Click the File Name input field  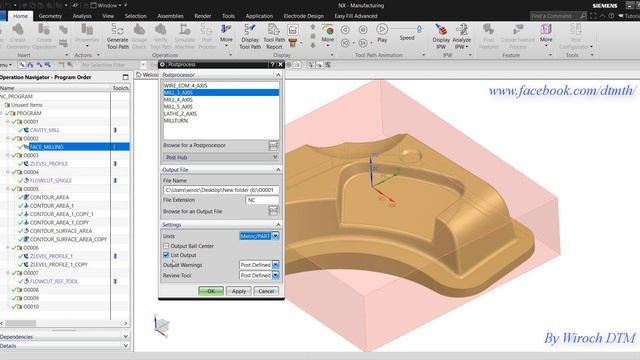[221, 190]
